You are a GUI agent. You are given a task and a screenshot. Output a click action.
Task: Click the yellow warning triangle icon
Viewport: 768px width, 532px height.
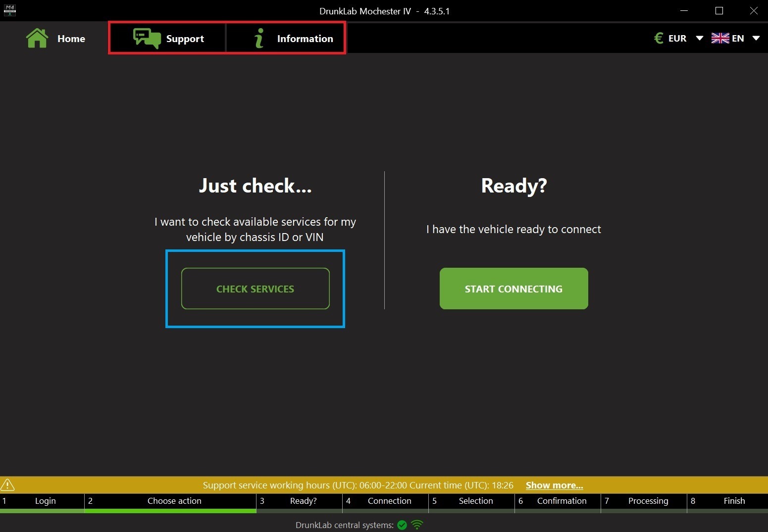7,485
